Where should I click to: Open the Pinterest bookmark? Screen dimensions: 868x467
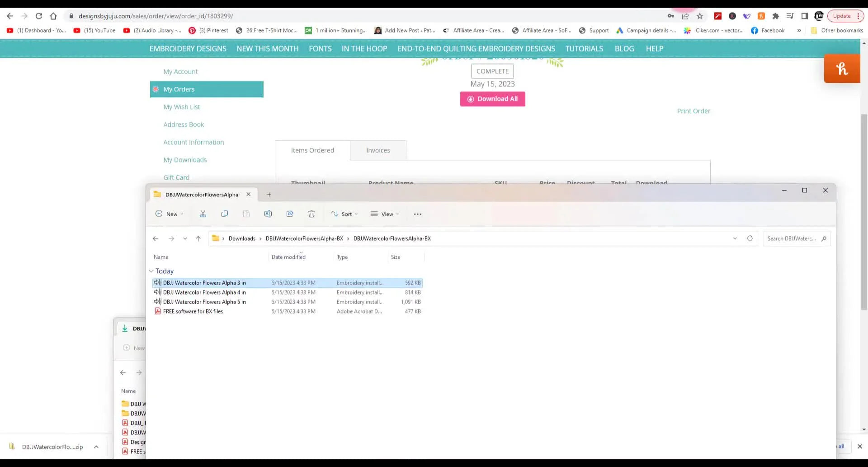point(208,30)
